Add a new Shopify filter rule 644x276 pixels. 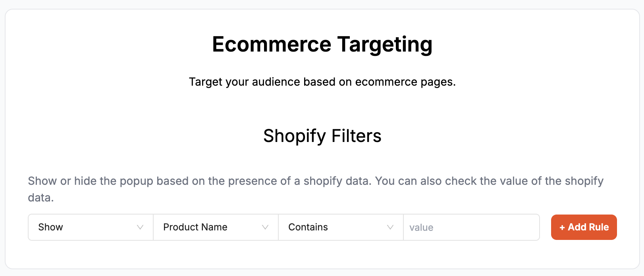pos(584,227)
